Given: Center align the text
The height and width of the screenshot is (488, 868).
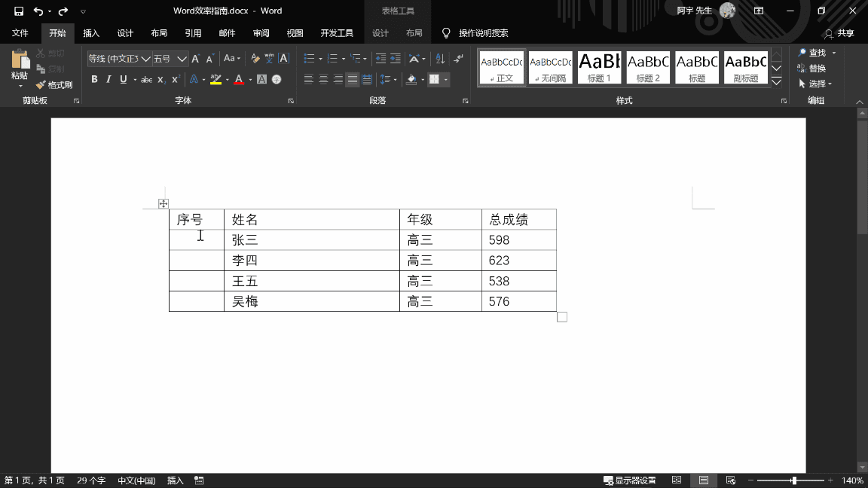Looking at the screenshot, I should coord(323,80).
